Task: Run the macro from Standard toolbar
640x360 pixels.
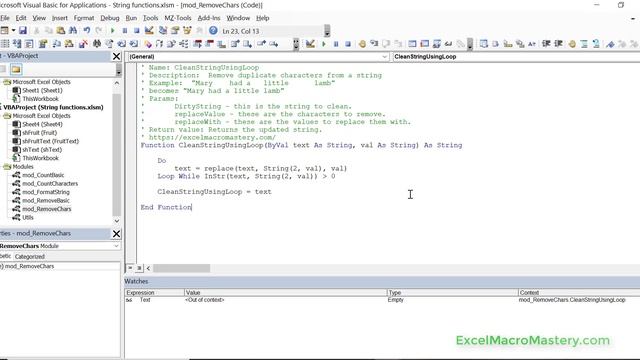Action: click(x=113, y=31)
